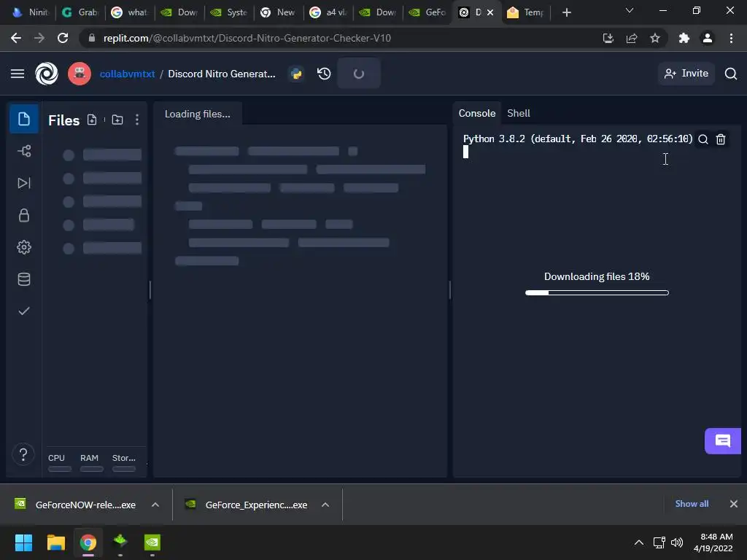Switch to the GeFo browser tab

427,12
